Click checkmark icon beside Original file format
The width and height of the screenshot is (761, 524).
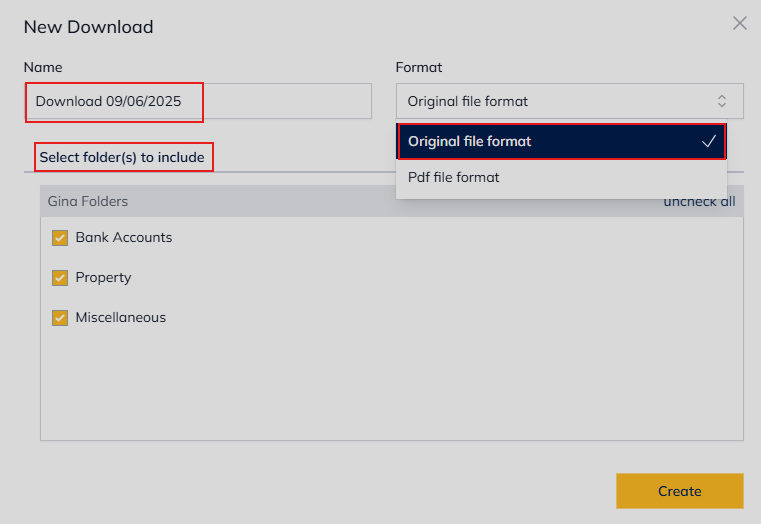(x=709, y=142)
